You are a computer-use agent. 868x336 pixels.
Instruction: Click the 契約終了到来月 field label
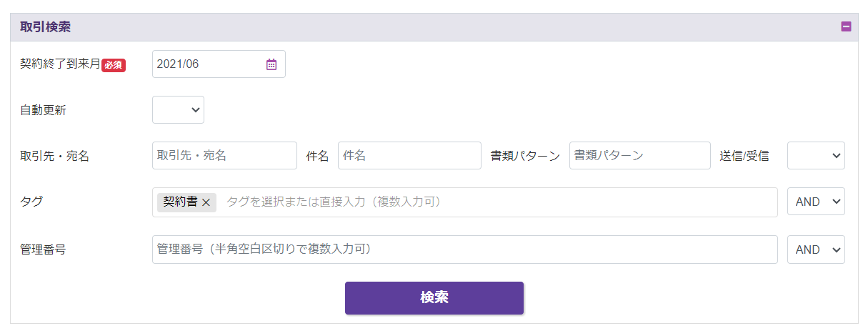(x=60, y=64)
